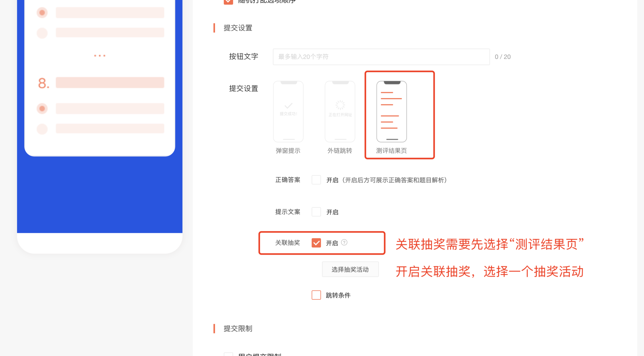Uncheck the 关联抽奖 开启 checkbox
This screenshot has height=356, width=644.
click(x=316, y=243)
